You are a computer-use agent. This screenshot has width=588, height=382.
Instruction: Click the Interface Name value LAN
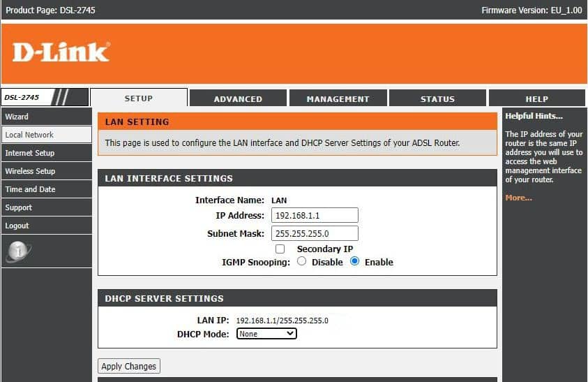click(279, 200)
